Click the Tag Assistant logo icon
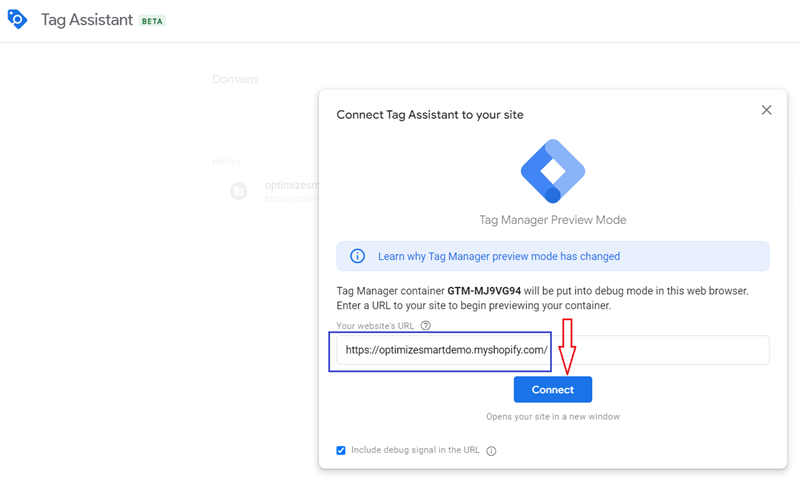 click(17, 19)
